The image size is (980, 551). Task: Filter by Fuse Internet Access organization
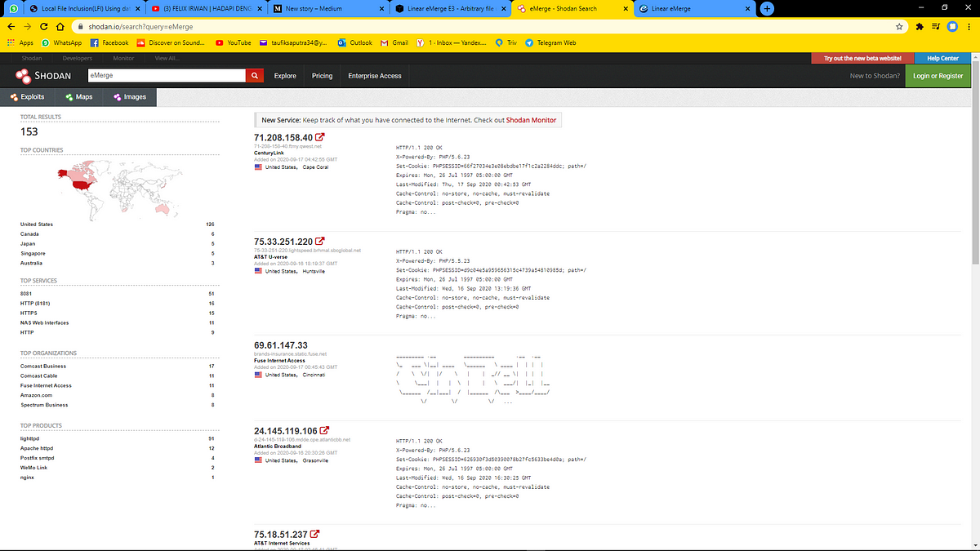coord(46,385)
